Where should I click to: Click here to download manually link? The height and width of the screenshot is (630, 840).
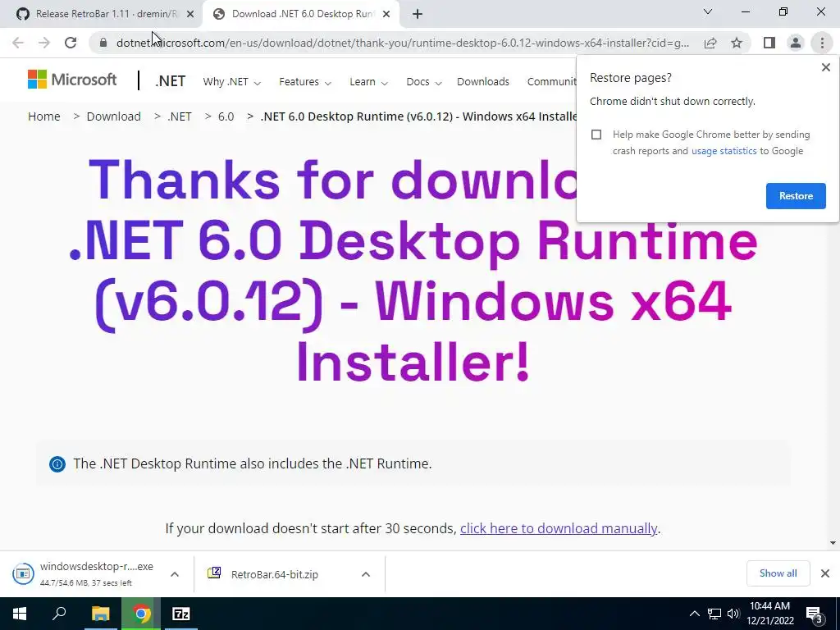558,529
